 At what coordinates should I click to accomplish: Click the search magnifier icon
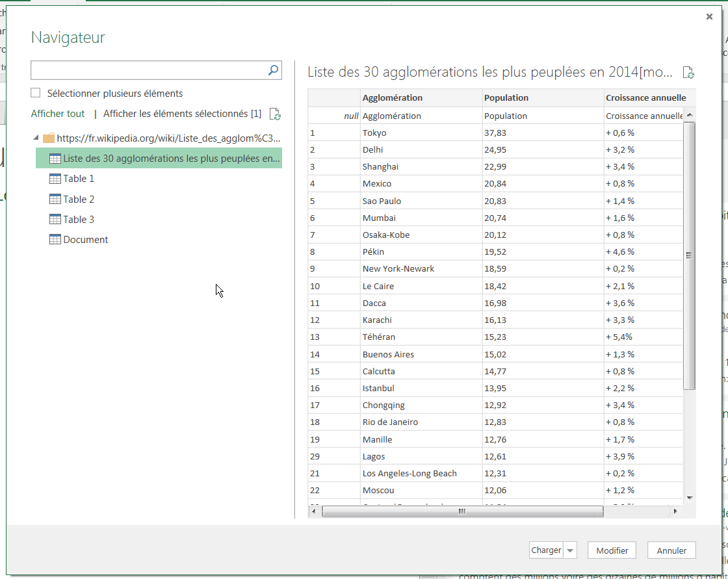pos(274,70)
